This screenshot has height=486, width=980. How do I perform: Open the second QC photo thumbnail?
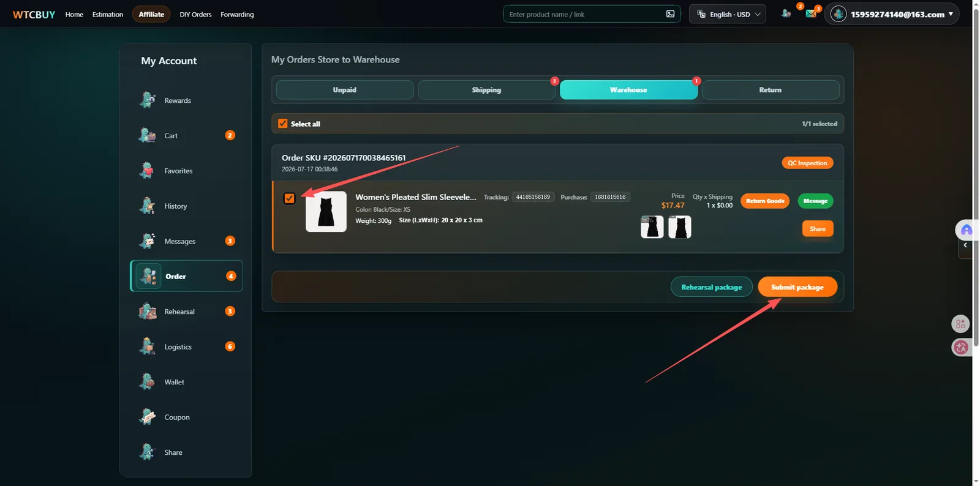(x=680, y=227)
